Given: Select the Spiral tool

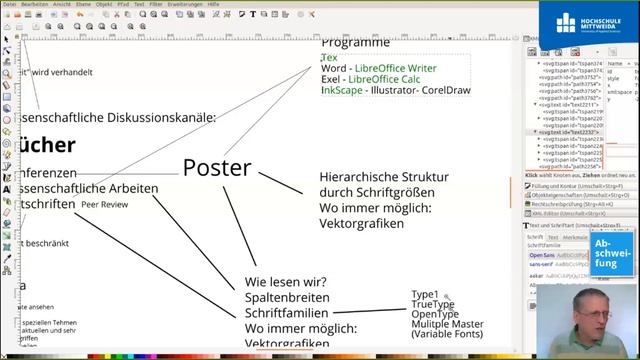Looking at the screenshot, I should click(7, 143).
